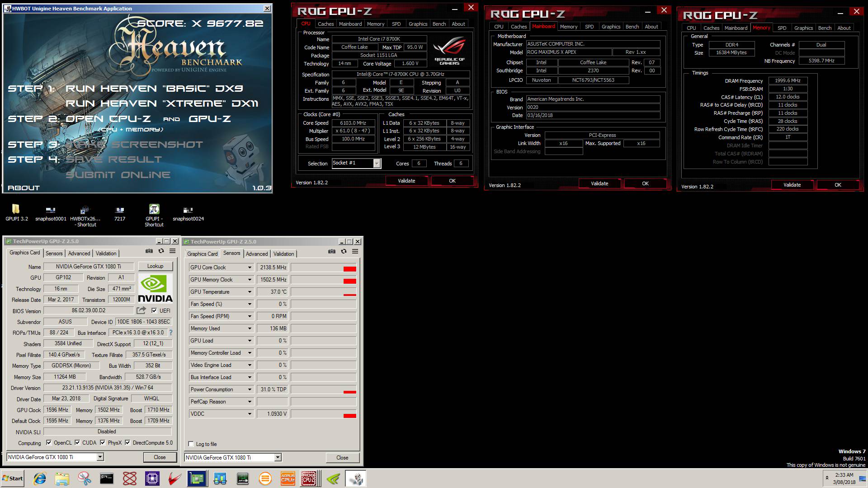Switch to Caches tab in first CPU-Z window
Viewport: 868px width, 488px height.
(x=325, y=24)
